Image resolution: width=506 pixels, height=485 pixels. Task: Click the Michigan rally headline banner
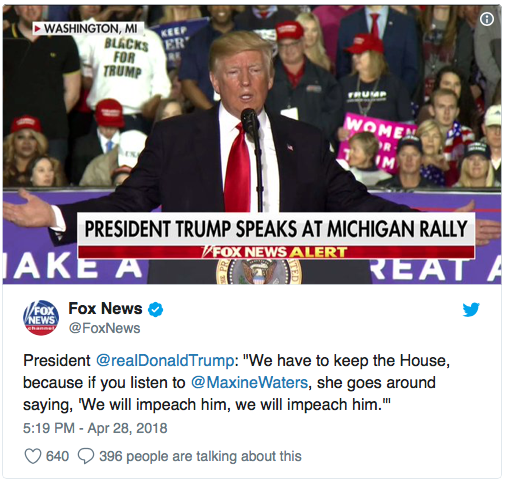click(x=276, y=229)
